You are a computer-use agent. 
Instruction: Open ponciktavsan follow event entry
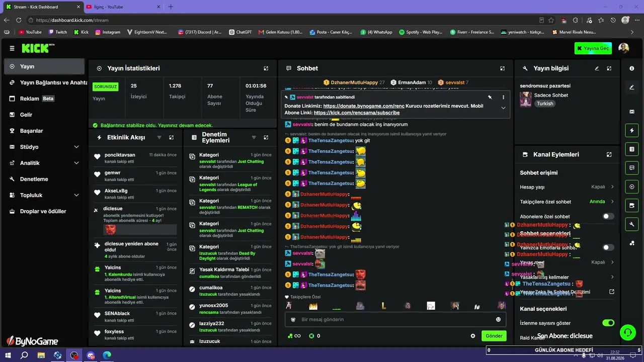pyautogui.click(x=135, y=158)
